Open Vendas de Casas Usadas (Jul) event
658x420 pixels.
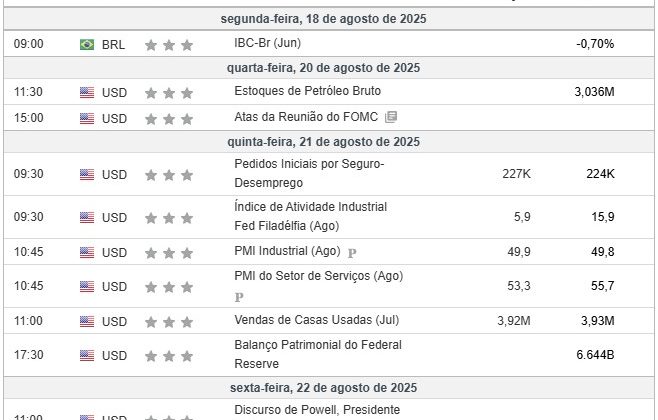pyautogui.click(x=316, y=320)
